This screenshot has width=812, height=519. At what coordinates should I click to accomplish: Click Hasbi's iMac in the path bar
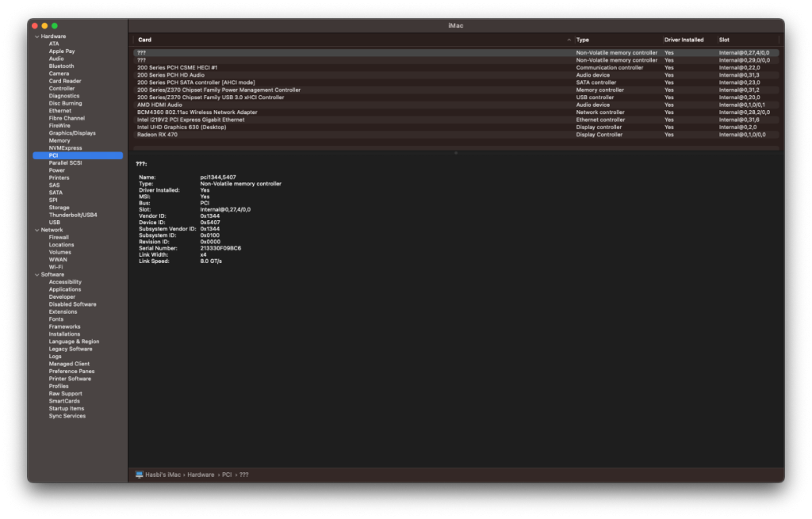[163, 475]
